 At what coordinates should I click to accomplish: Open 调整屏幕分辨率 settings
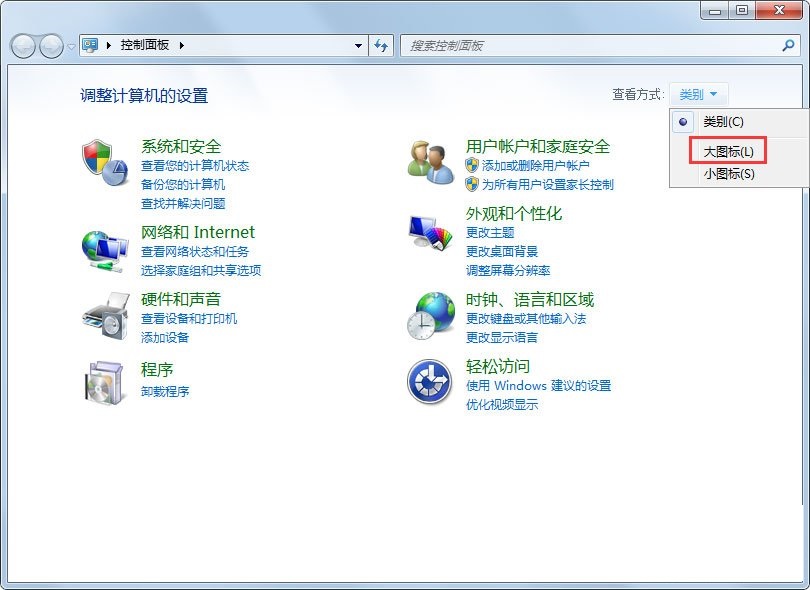tap(508, 270)
